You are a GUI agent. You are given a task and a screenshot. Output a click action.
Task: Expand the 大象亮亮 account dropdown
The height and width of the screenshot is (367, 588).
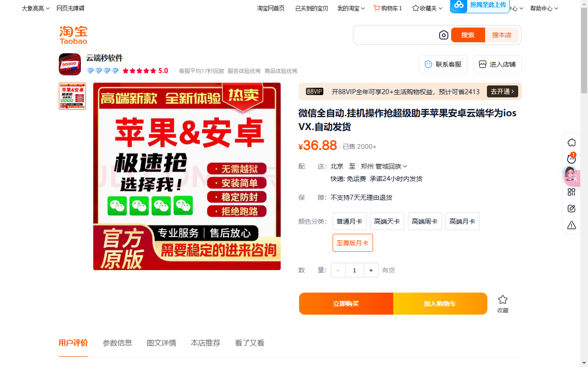click(x=36, y=8)
